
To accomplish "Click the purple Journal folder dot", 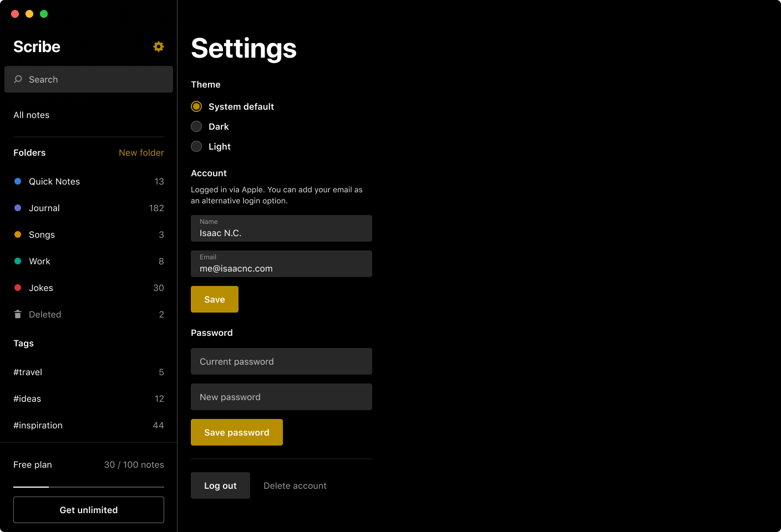I will pos(18,208).
